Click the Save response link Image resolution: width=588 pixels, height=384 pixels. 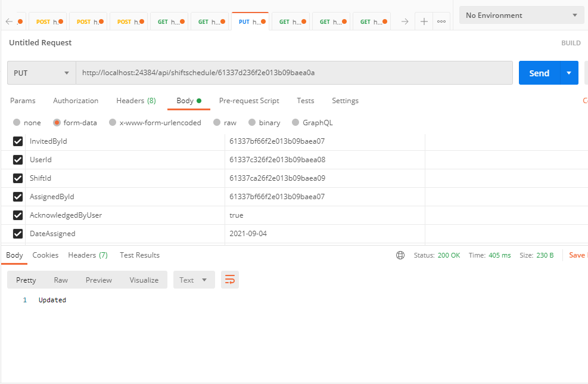[578, 255]
